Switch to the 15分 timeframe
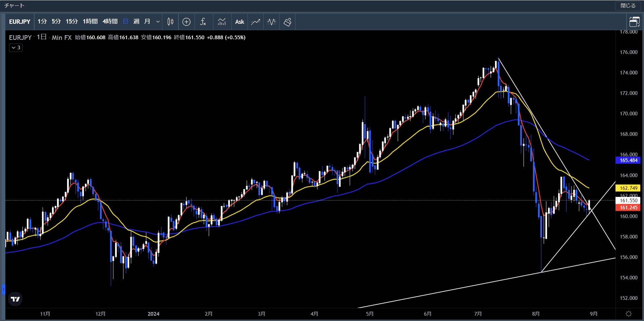This screenshot has height=321, width=644. click(71, 22)
